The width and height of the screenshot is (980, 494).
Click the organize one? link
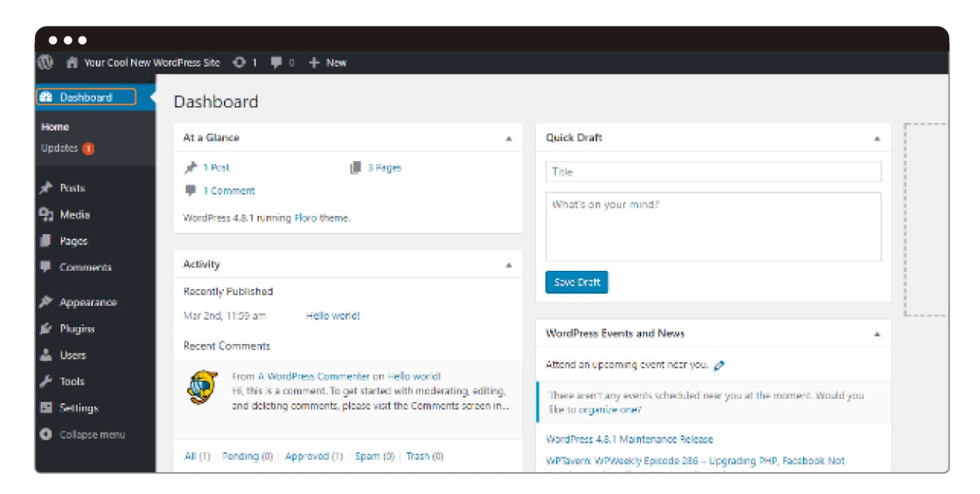coord(610,410)
